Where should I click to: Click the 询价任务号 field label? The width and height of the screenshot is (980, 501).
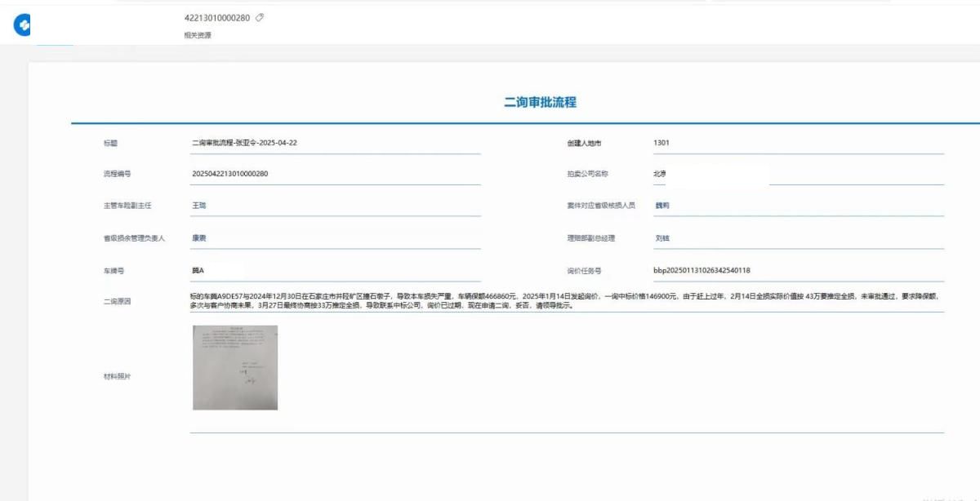(x=584, y=270)
